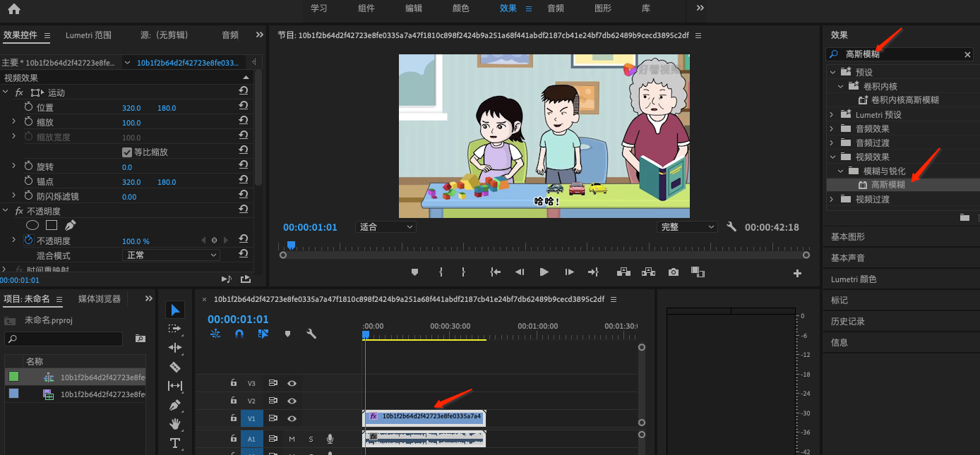Open the comparison view button
Screen dimensions: 980x455
pyautogui.click(x=698, y=272)
